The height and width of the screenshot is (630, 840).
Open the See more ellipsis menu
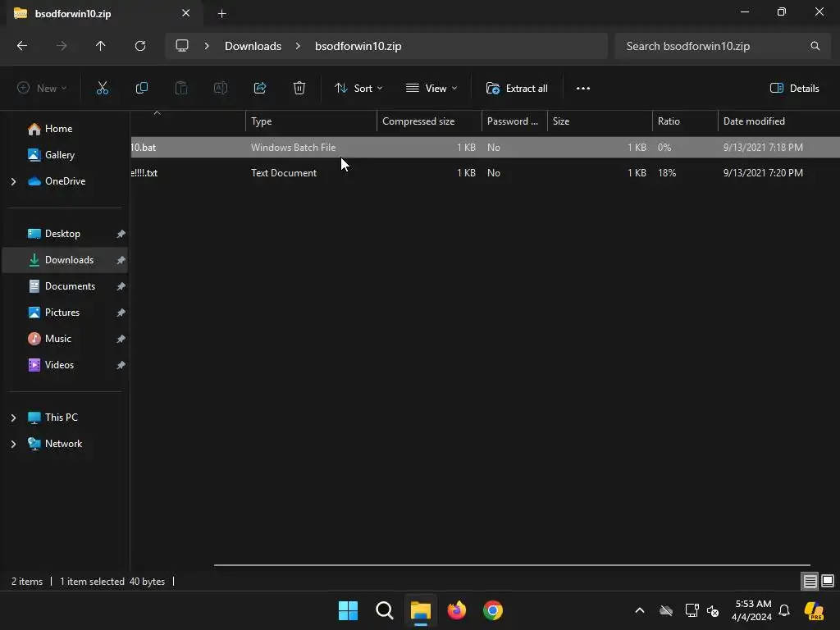point(583,89)
